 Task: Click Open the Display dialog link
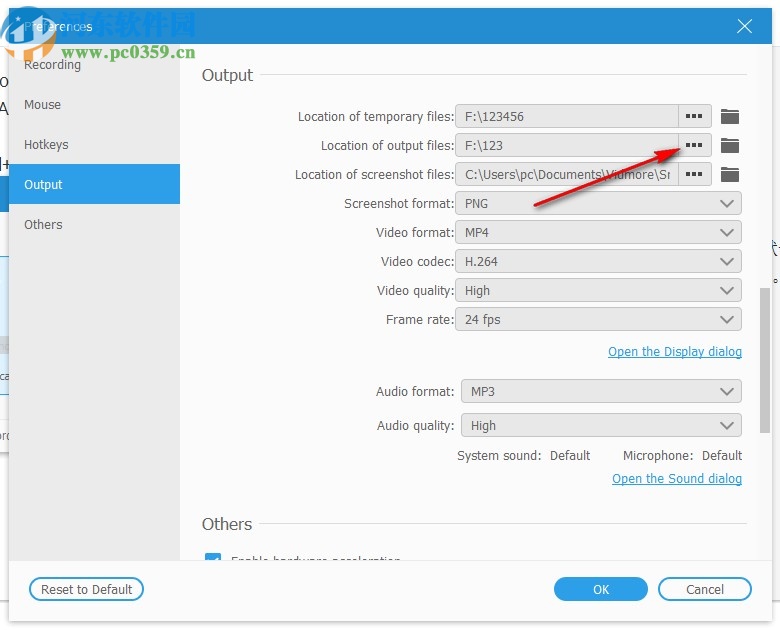click(x=675, y=351)
